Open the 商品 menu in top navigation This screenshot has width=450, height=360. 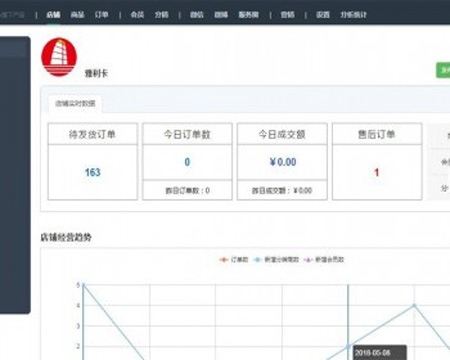(x=77, y=15)
